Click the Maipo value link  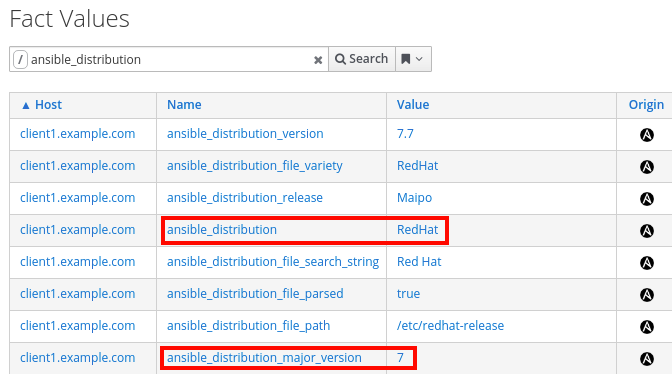tap(414, 198)
